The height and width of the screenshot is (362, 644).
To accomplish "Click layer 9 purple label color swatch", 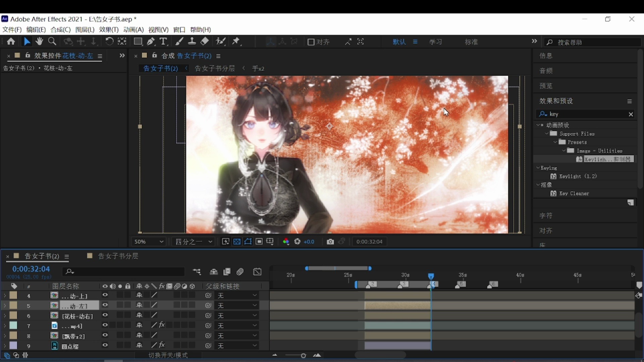I will (13, 345).
